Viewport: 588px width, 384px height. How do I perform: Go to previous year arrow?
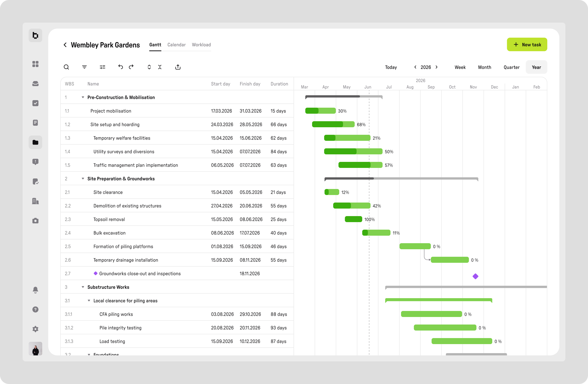tap(415, 67)
